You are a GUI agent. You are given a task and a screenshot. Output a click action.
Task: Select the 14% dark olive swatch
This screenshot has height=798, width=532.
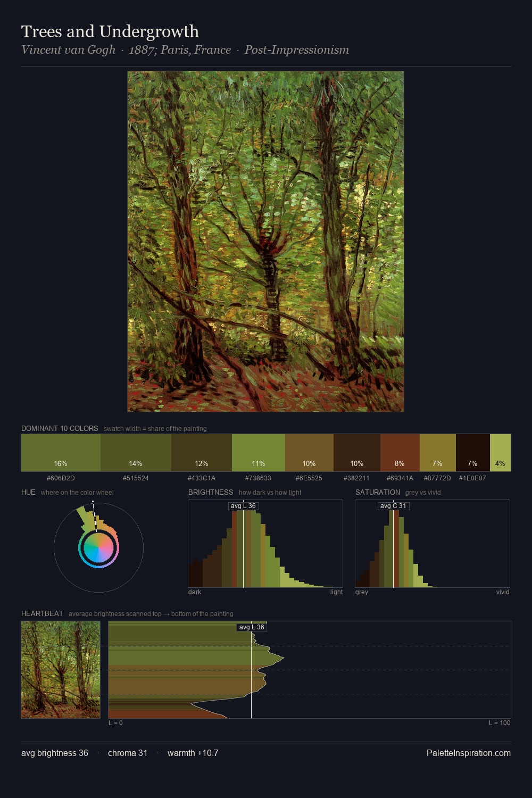pyautogui.click(x=136, y=453)
